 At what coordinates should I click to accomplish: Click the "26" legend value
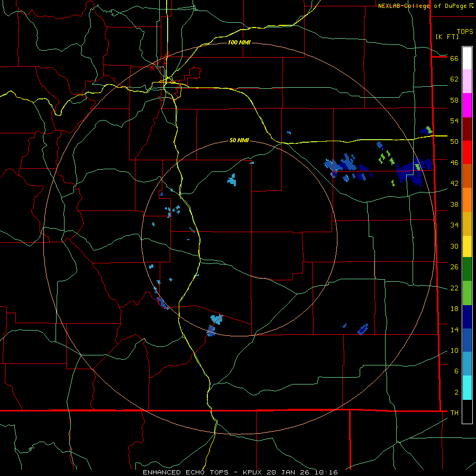click(454, 267)
